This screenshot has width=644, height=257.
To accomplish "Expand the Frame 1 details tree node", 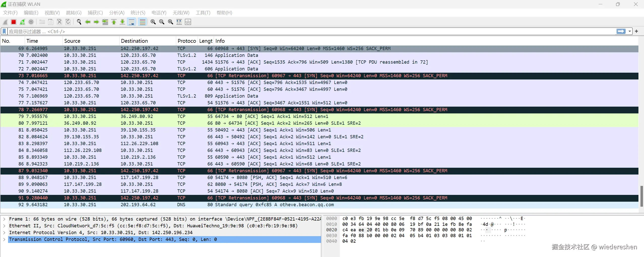I will pos(4,219).
